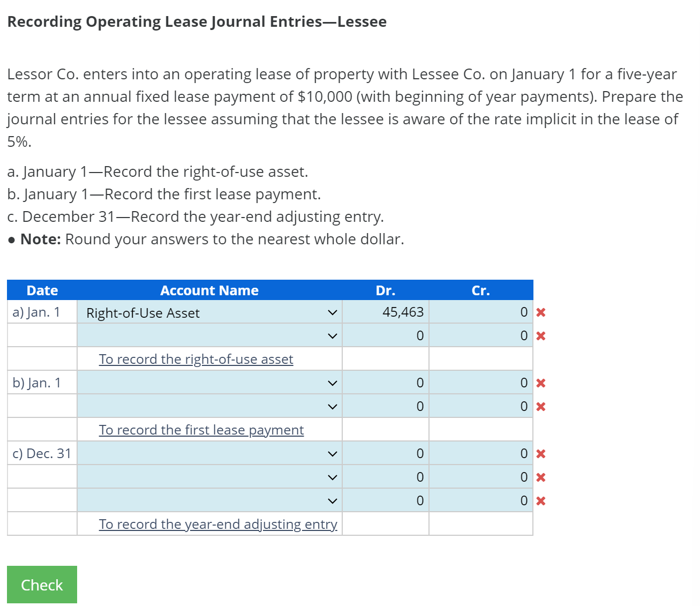
Task: Click the 'To record the year-end adjusting entry' link
Action: (x=218, y=524)
